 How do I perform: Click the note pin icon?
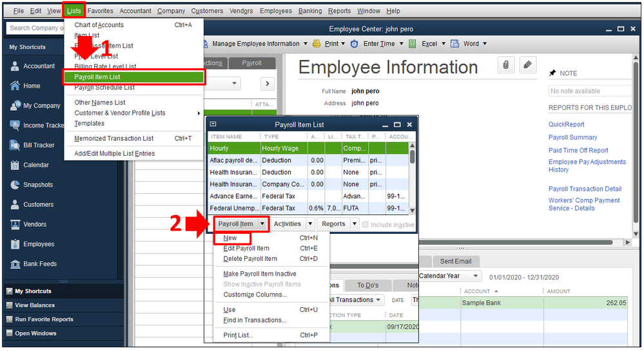point(552,73)
